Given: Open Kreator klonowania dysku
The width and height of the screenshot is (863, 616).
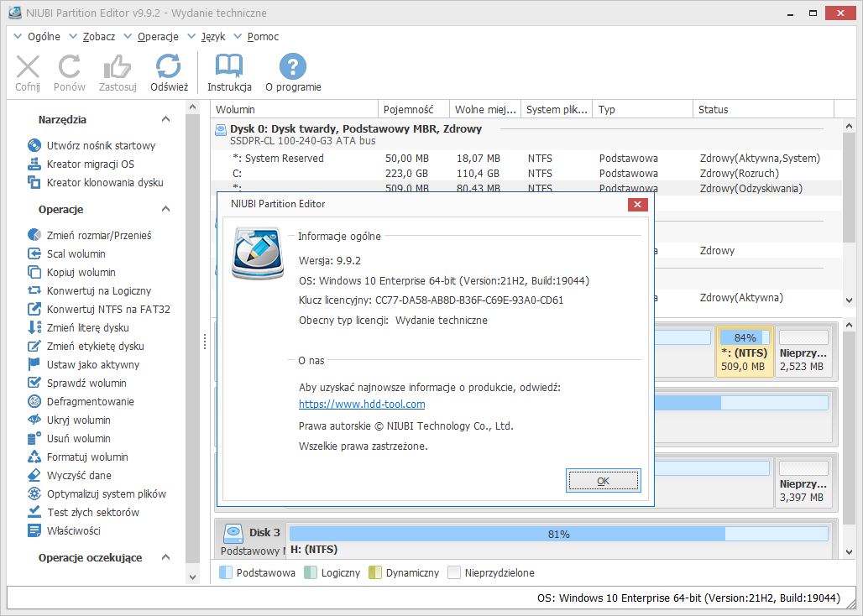Looking at the screenshot, I should (x=95, y=183).
